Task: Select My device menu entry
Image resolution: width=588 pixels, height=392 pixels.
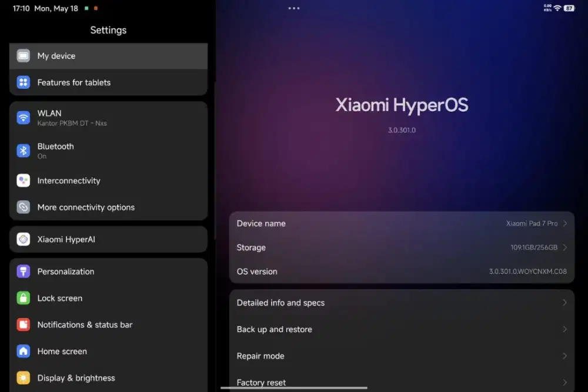Action: (x=108, y=56)
